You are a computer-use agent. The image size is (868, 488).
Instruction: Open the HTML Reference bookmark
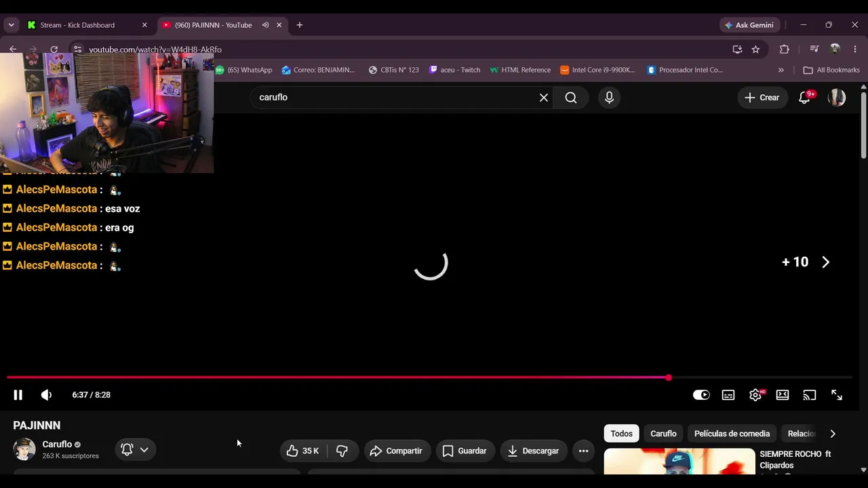[520, 70]
